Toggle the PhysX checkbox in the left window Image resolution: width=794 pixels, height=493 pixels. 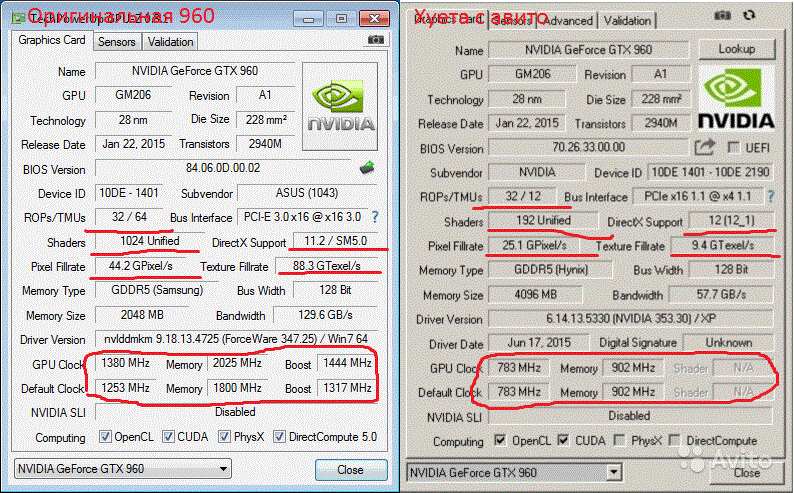(224, 436)
